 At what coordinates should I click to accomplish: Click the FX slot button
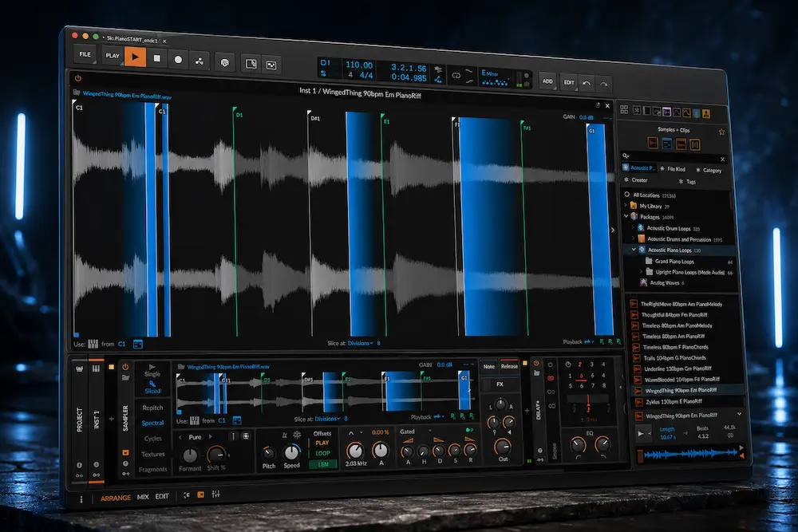click(x=500, y=384)
